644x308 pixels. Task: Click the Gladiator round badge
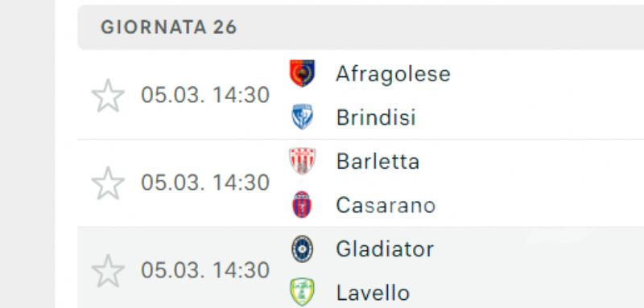(x=303, y=248)
